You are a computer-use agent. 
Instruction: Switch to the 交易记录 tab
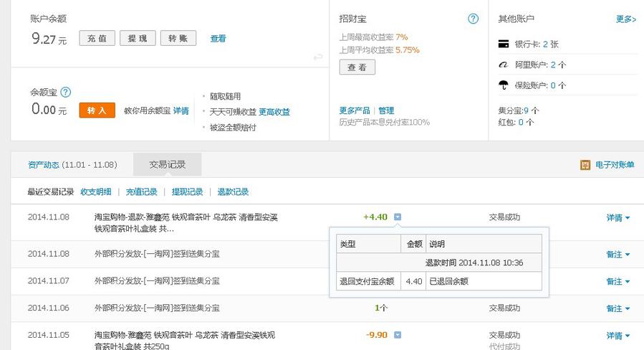click(167, 164)
